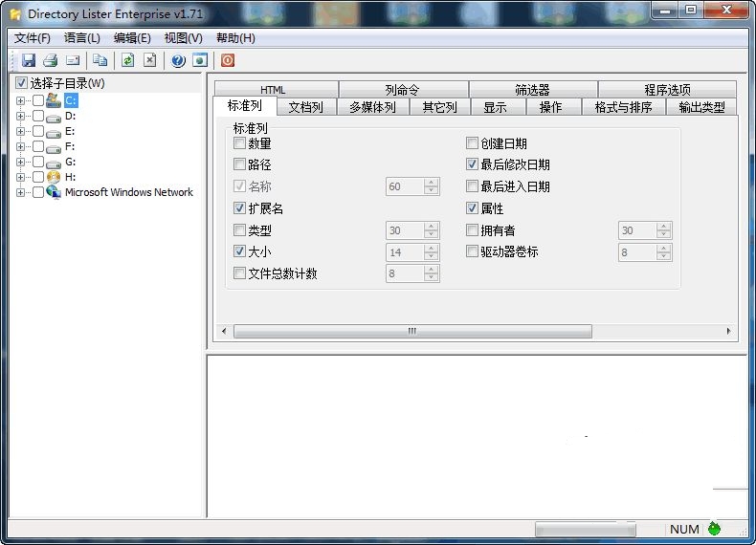Click the 拥有者 width spinner arrows
This screenshot has height=545, width=756.
pos(663,230)
